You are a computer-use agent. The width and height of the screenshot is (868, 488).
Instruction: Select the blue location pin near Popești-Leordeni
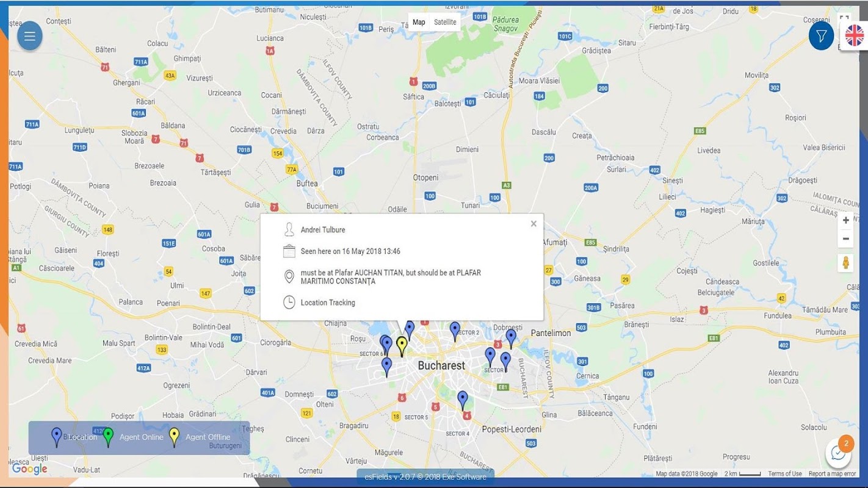463,400
